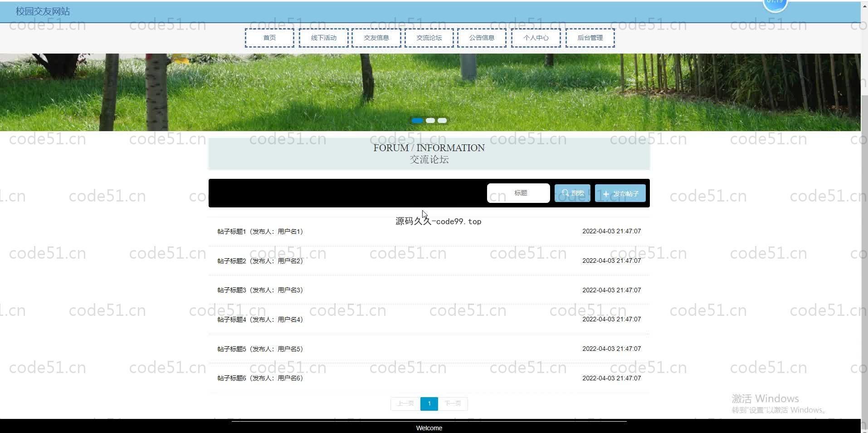Go to 交友信息 in navigation
The image size is (868, 433).
376,38
